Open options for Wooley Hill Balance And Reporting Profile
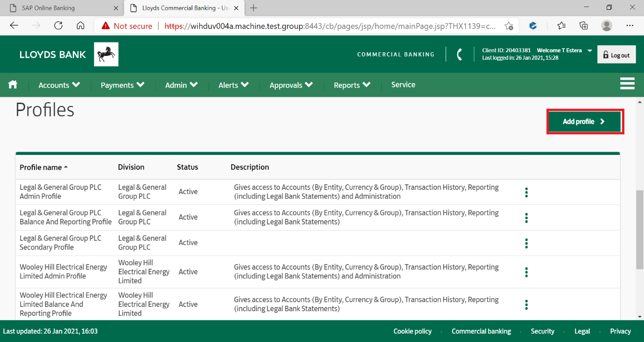The image size is (644, 342). click(x=526, y=305)
